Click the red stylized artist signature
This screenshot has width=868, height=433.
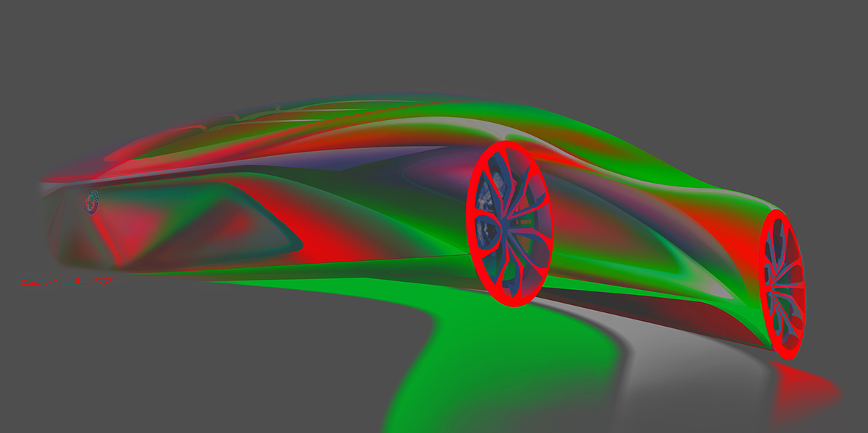click(69, 283)
